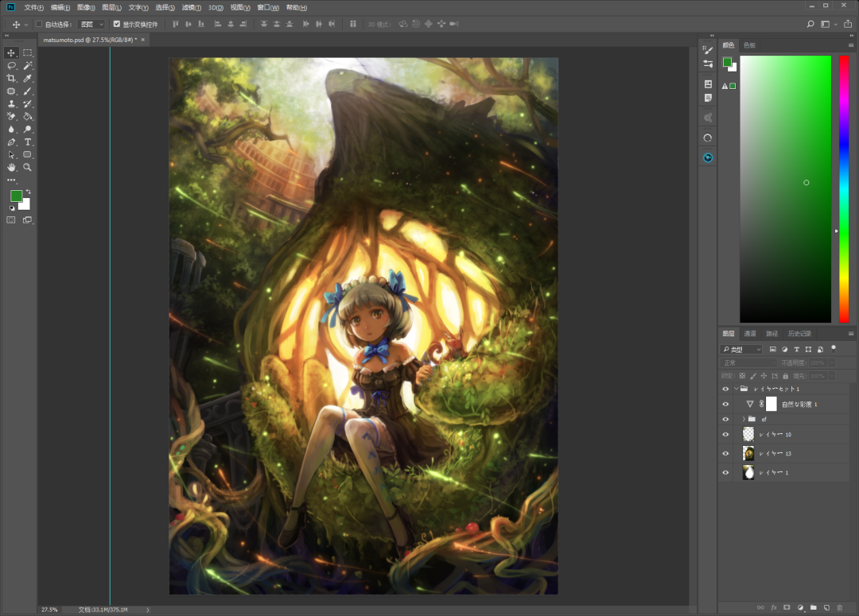Expand the ef layer group
The image size is (859, 616).
click(x=744, y=419)
